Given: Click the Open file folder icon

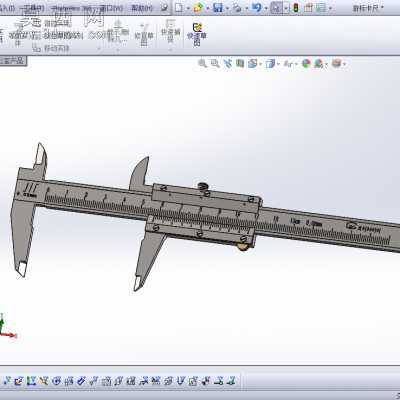Looking at the screenshot, I should (198, 8).
